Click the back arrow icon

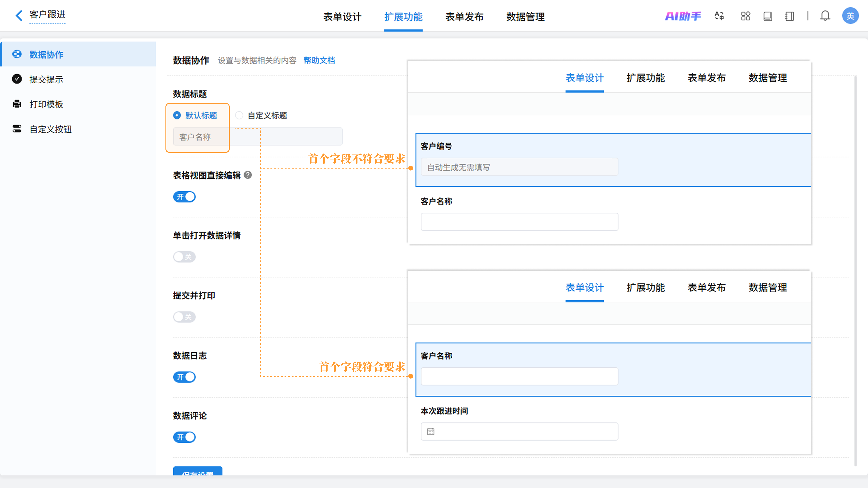[x=19, y=16]
